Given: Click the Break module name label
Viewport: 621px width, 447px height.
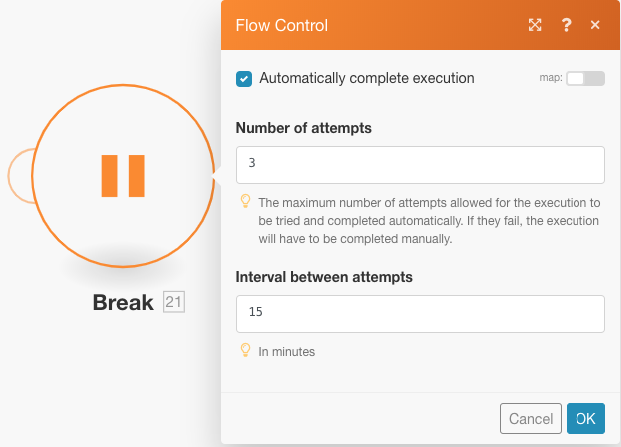Looking at the screenshot, I should (123, 302).
